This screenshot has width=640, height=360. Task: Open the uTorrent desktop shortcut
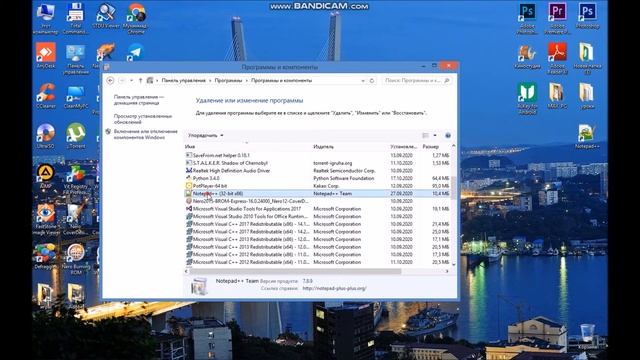pos(76,136)
